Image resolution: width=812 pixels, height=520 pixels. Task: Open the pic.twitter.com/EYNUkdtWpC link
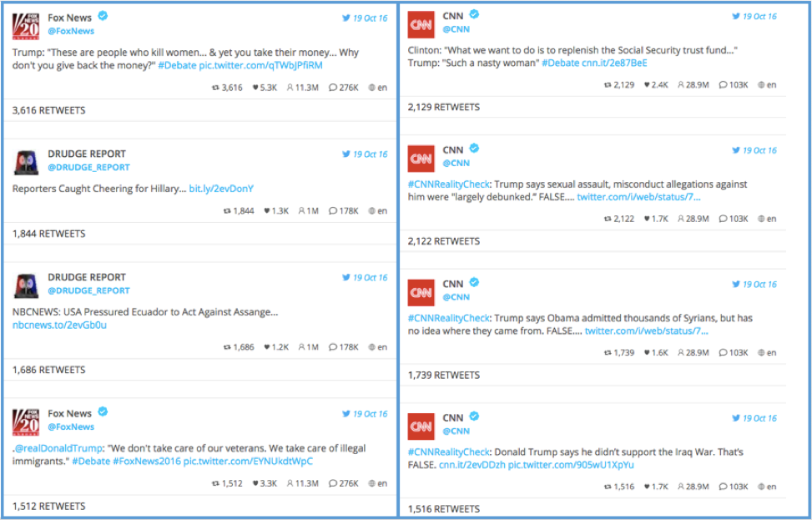pyautogui.click(x=248, y=462)
